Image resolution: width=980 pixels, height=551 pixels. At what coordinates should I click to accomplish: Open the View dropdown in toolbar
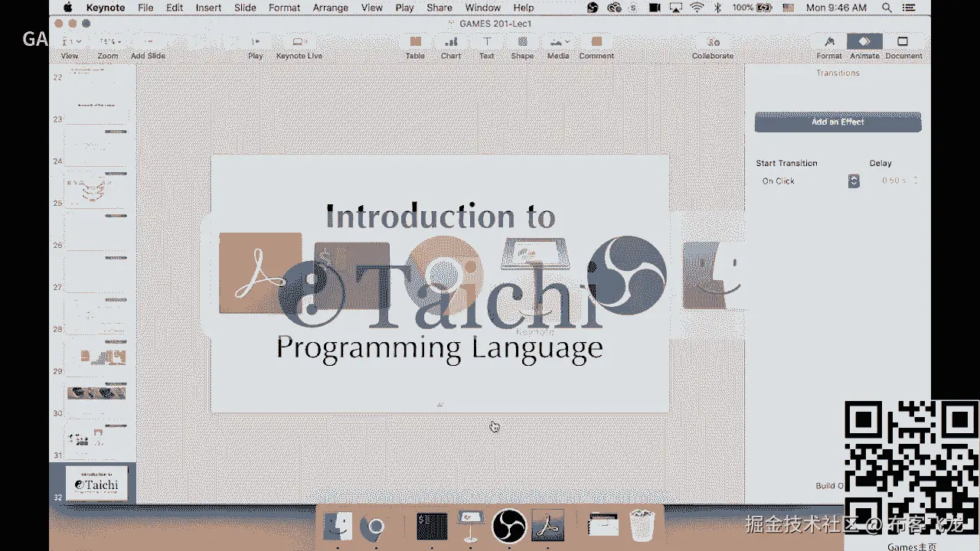pos(70,47)
